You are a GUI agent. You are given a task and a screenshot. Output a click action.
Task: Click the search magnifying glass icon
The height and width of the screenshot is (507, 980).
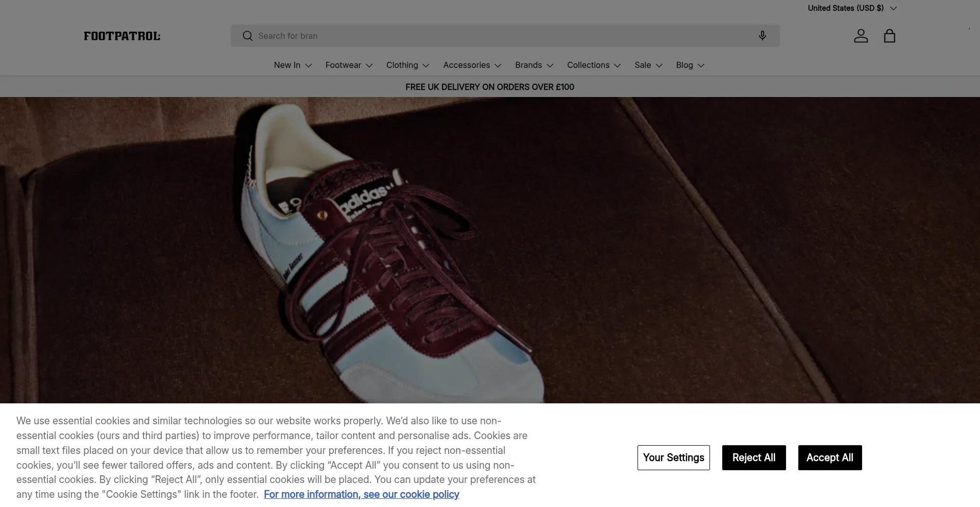tap(248, 36)
